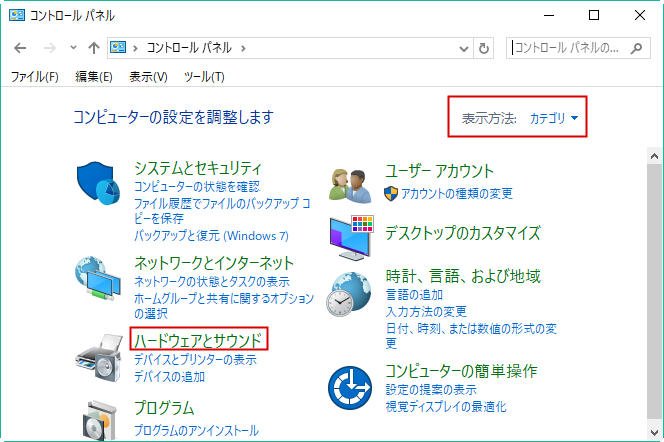Open the ツール(T) menu
The image size is (664, 442).
click(x=204, y=77)
